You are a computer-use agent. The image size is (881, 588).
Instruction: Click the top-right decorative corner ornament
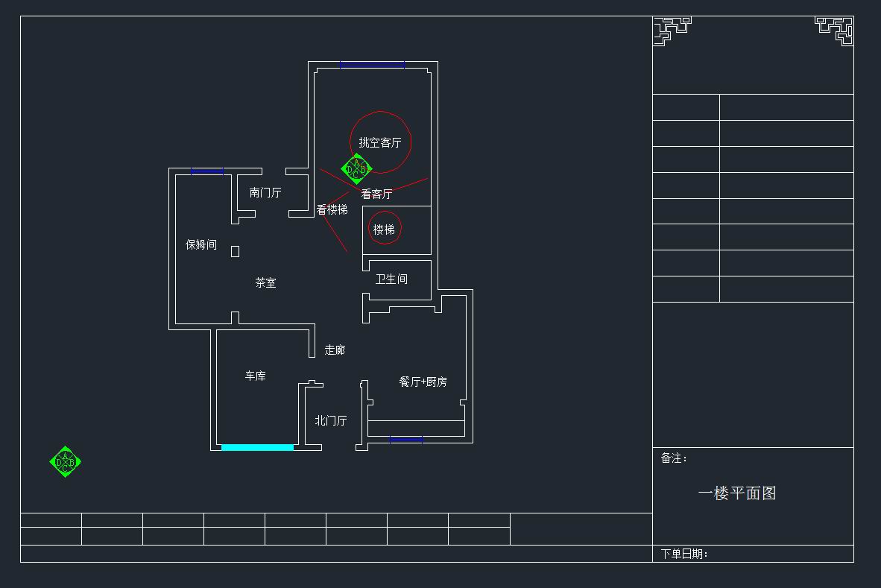834,31
